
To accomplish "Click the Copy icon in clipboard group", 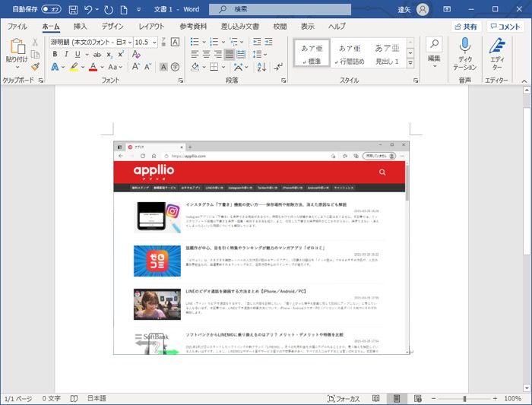I will click(x=35, y=54).
